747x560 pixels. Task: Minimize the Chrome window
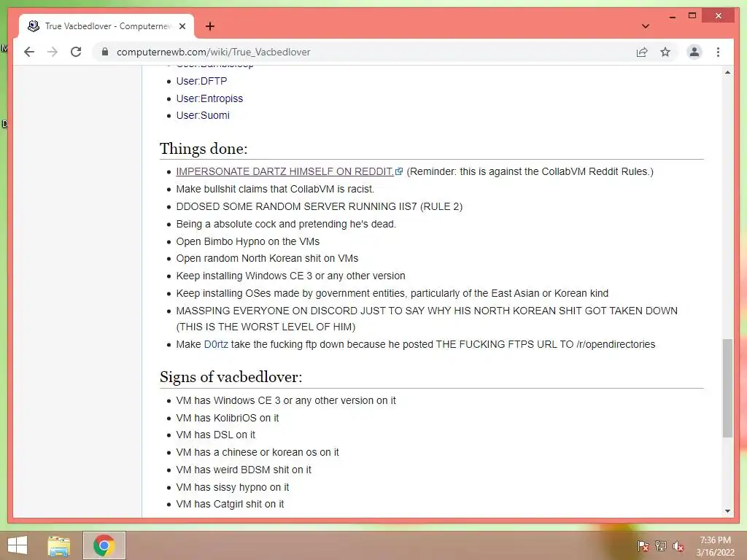(x=672, y=16)
